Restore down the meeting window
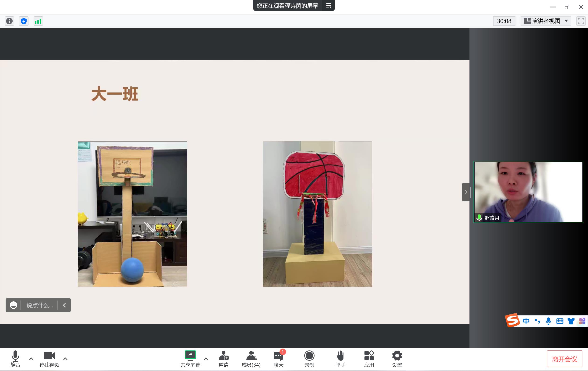 [567, 7]
